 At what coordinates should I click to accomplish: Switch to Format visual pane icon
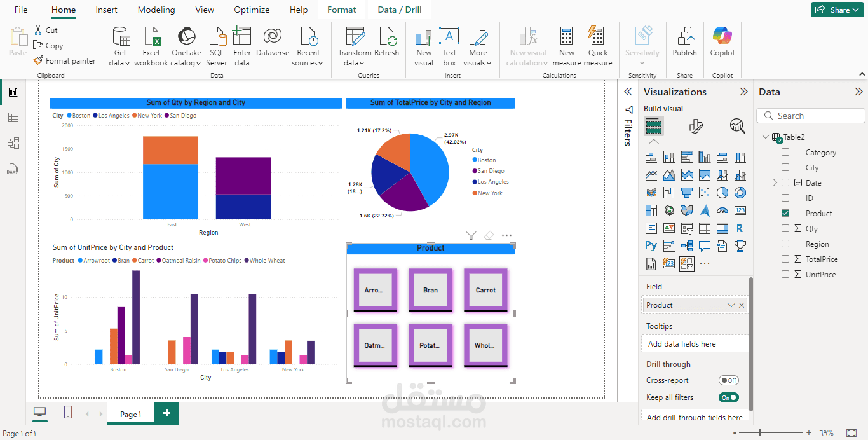tap(696, 126)
